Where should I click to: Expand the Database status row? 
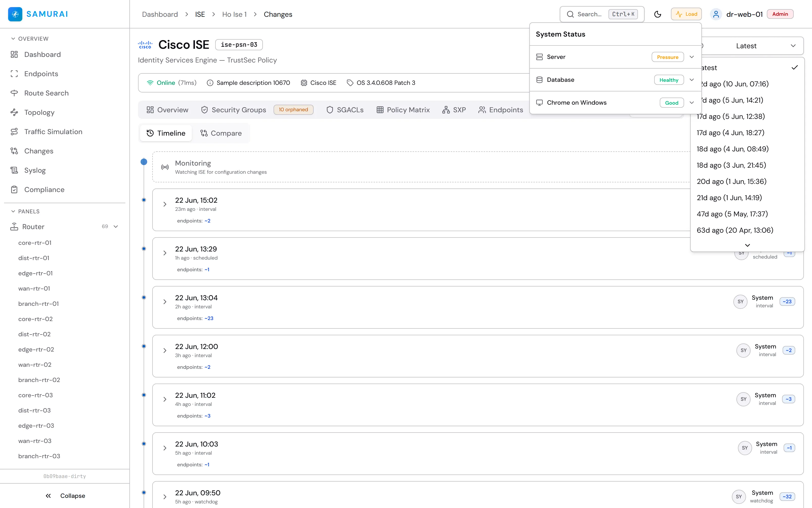pos(615,80)
